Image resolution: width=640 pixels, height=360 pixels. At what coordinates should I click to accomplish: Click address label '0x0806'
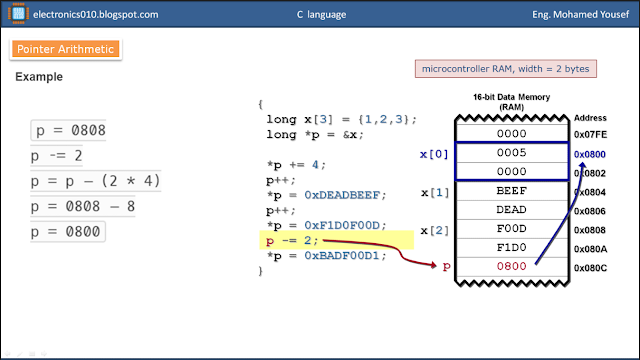pyautogui.click(x=590, y=211)
